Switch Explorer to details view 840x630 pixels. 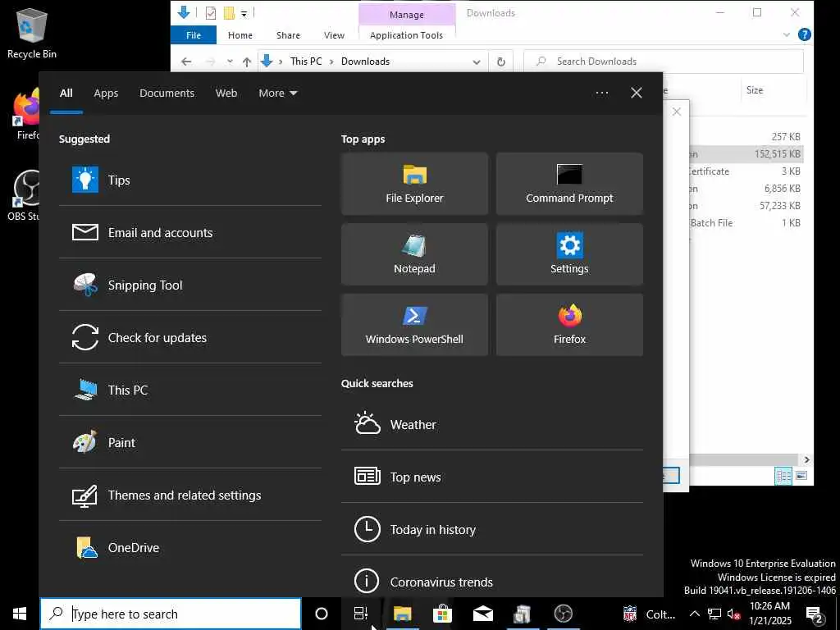(x=783, y=476)
